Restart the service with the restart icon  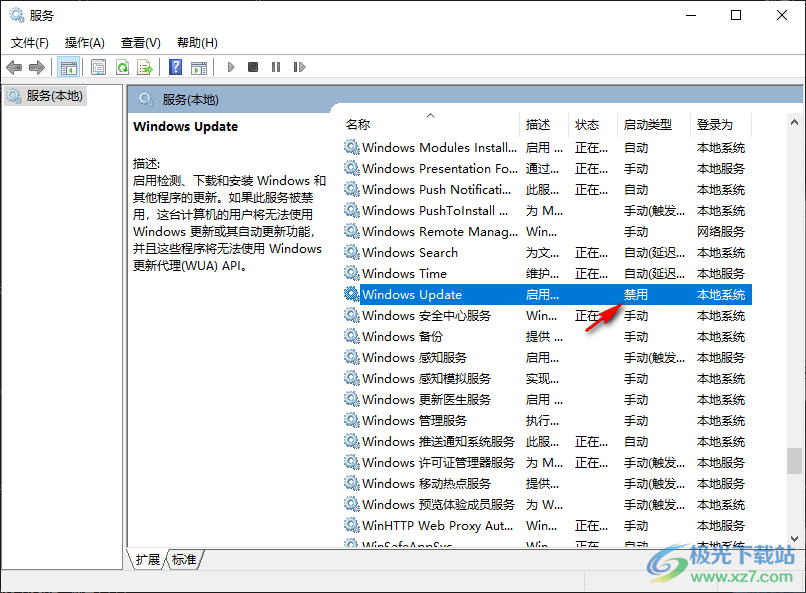click(299, 67)
